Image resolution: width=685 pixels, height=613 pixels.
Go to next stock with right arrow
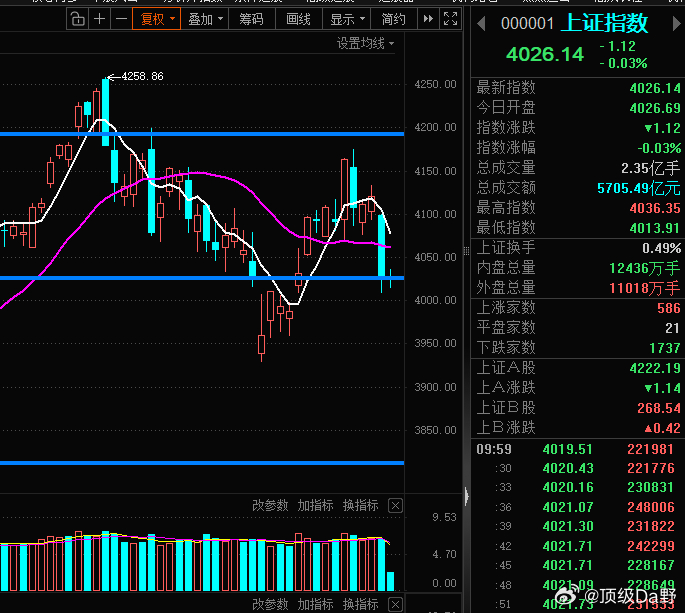pos(677,24)
